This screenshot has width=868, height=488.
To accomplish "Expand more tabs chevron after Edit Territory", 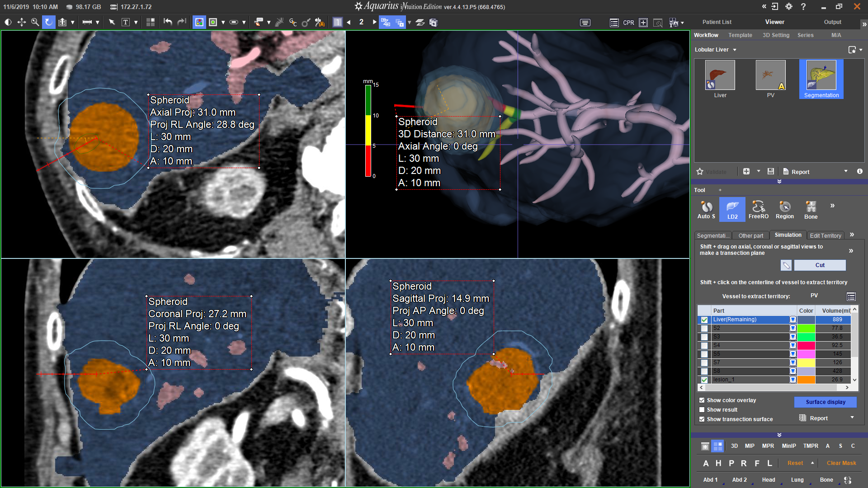I will [852, 235].
